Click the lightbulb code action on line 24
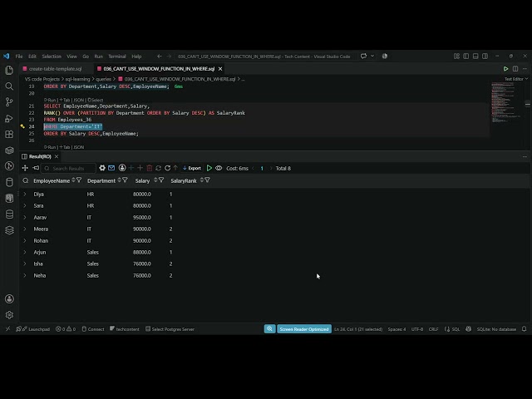This screenshot has height=399, width=532. click(x=22, y=126)
